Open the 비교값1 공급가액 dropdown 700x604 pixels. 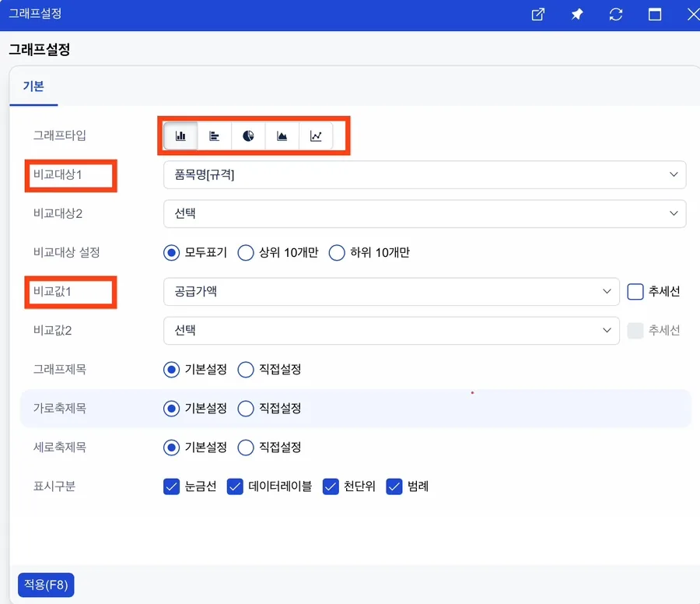391,292
